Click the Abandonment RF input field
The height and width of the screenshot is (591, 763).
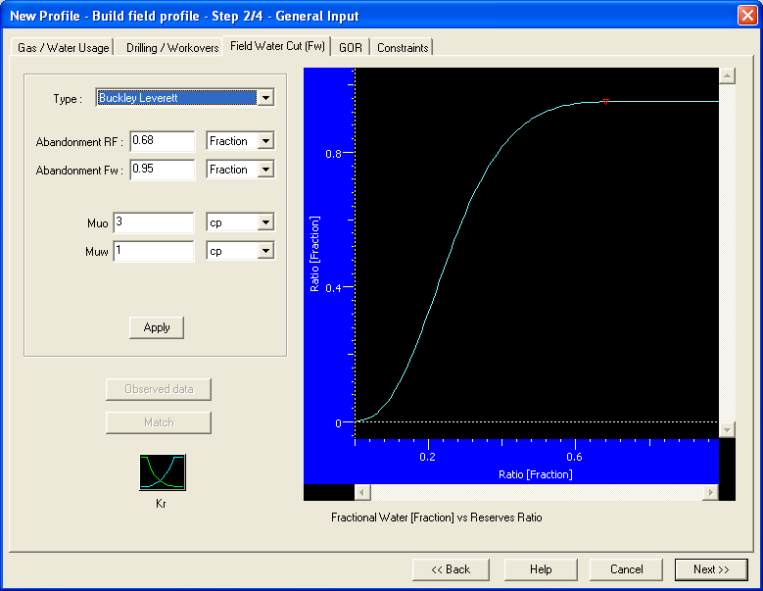161,142
